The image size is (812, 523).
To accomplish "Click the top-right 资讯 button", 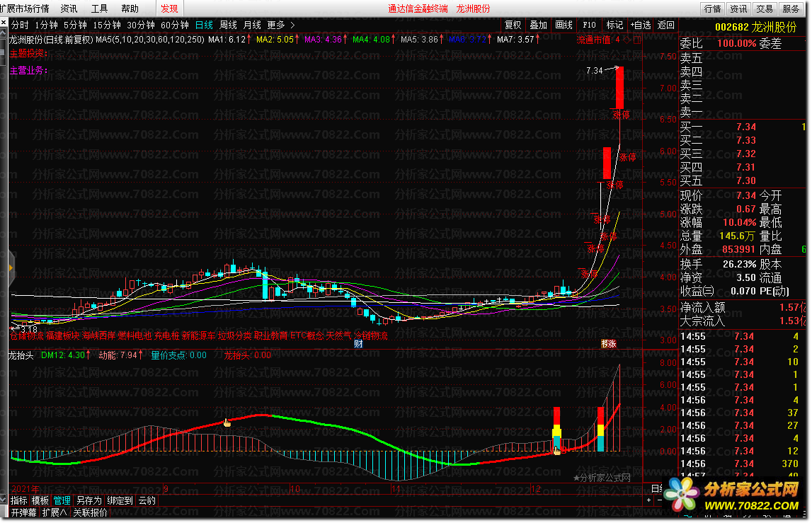I will pos(738,8).
